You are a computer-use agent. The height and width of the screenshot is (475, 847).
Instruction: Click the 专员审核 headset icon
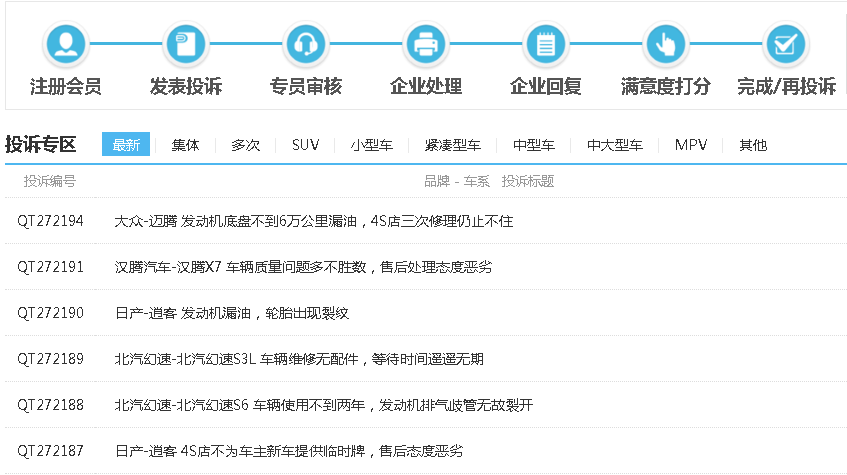tap(306, 44)
